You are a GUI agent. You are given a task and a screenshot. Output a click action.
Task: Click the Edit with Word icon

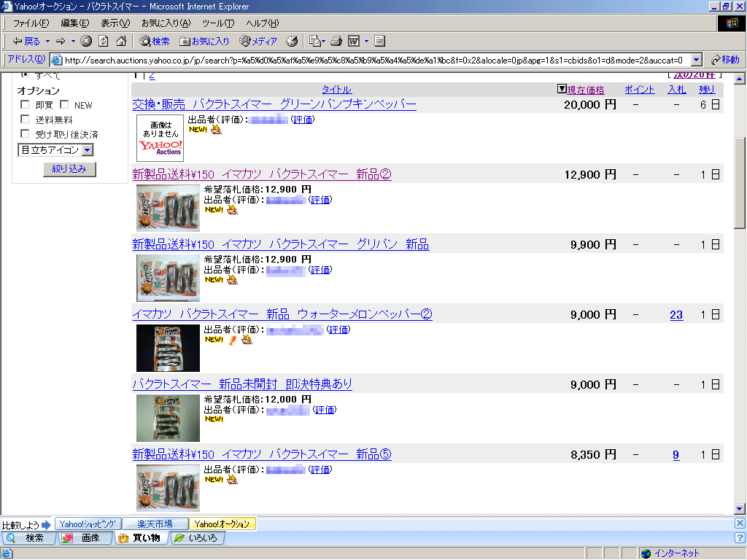click(354, 42)
